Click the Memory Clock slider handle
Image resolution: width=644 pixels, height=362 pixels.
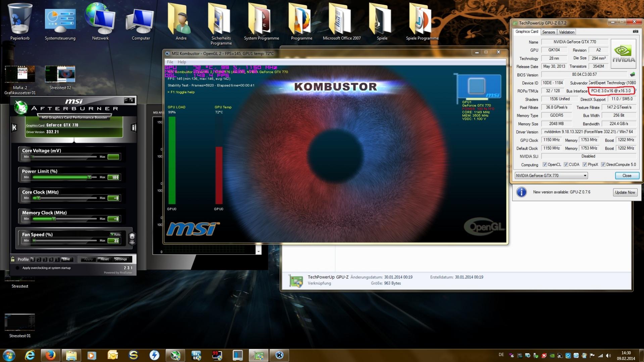[x=54, y=219]
